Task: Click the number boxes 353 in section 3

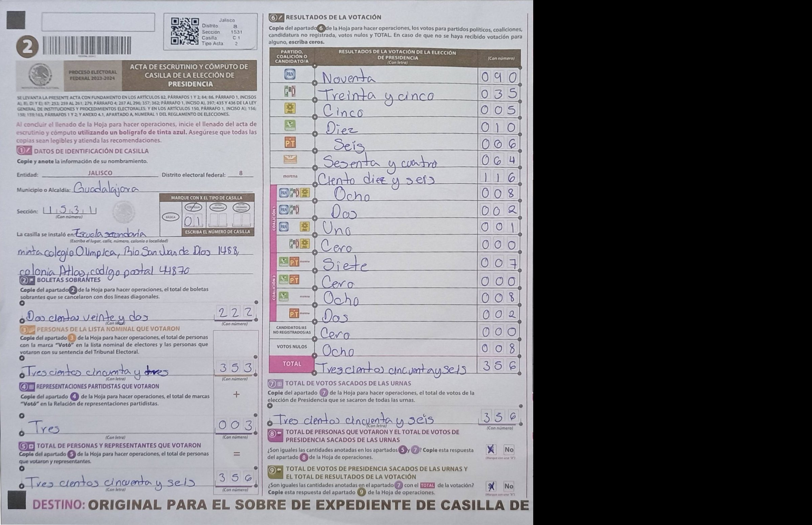Action: (235, 368)
